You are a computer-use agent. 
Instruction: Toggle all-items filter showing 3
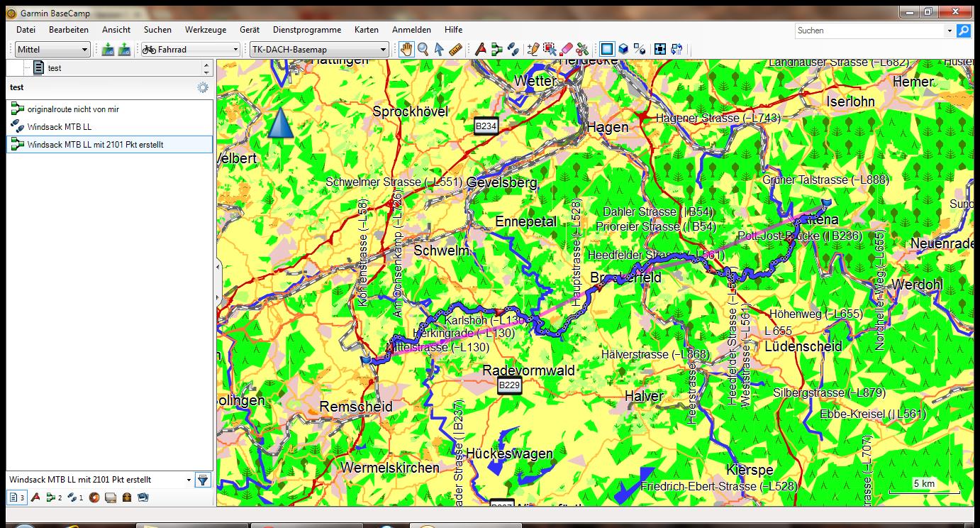point(18,497)
